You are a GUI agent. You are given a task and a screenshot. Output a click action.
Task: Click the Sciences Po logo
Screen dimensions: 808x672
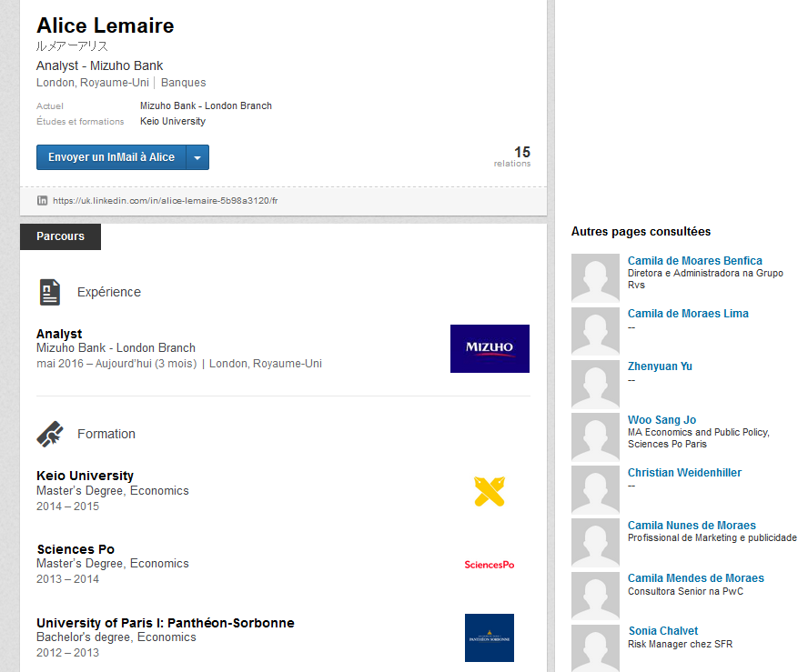click(490, 565)
